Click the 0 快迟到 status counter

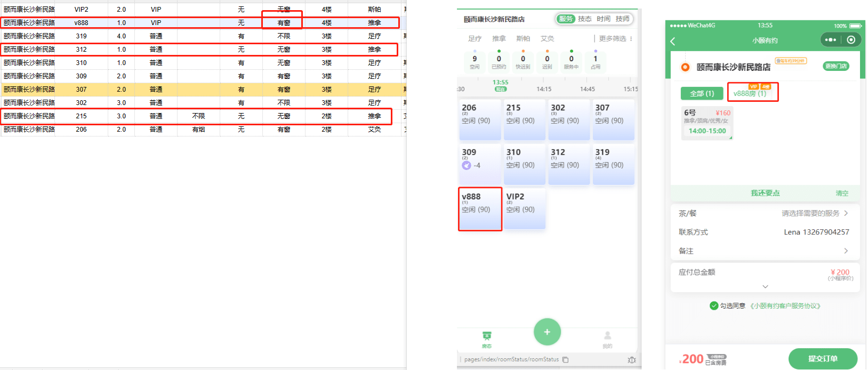point(523,61)
